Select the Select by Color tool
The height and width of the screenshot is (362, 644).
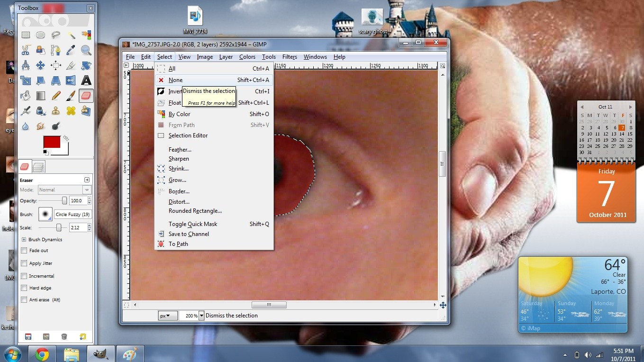(x=86, y=35)
